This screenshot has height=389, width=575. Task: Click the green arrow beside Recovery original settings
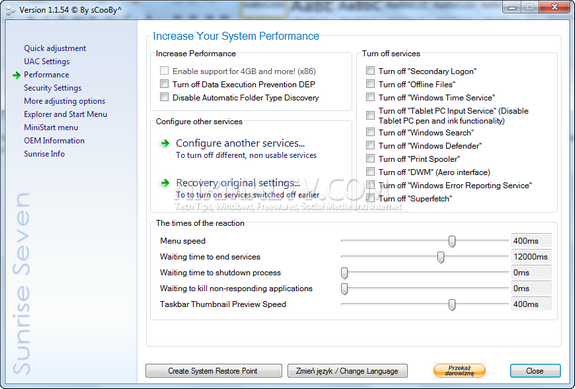coord(165,183)
